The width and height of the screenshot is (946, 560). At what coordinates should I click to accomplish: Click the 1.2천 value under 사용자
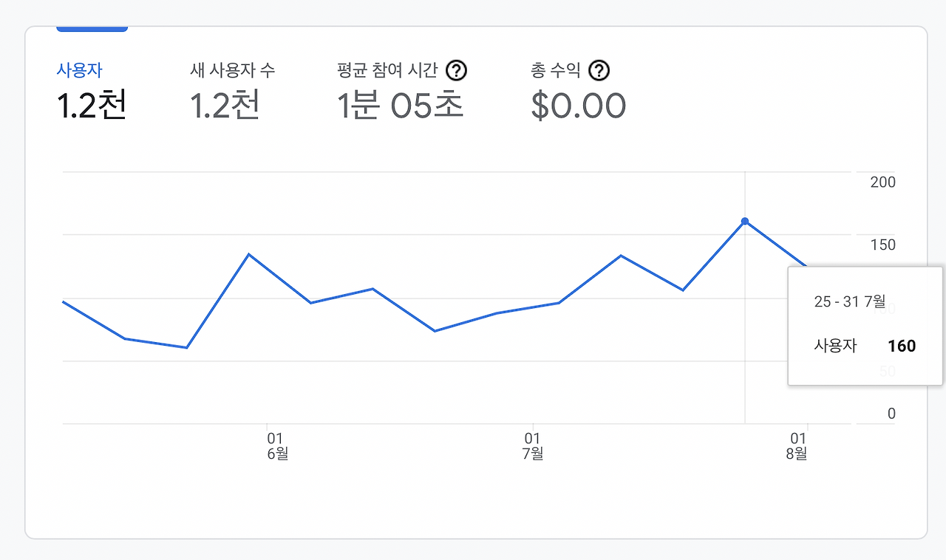click(x=92, y=106)
